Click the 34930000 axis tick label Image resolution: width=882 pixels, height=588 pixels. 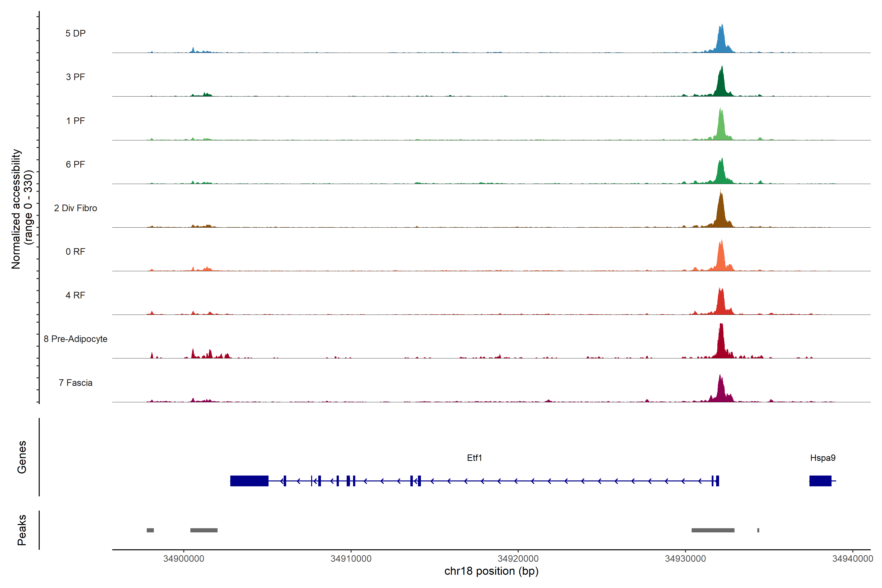pyautogui.click(x=685, y=558)
